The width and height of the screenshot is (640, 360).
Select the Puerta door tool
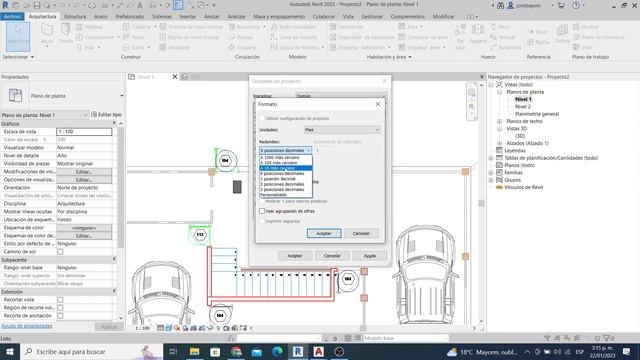65,34
